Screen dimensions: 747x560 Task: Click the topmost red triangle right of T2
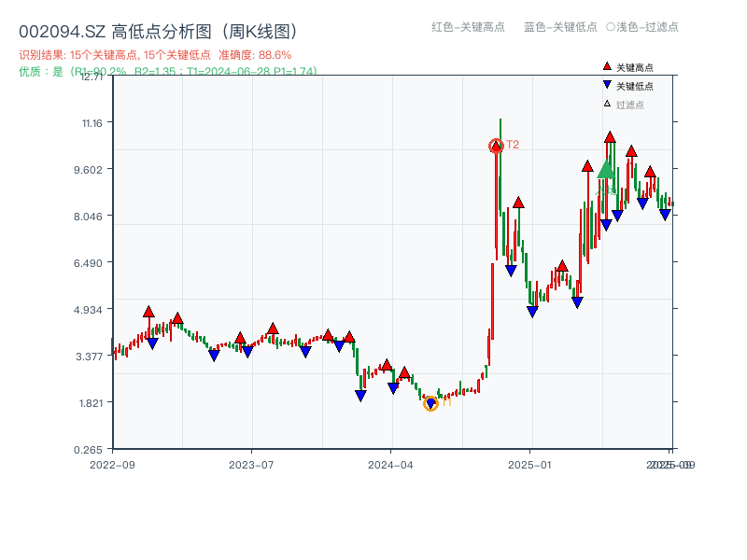tap(610, 137)
